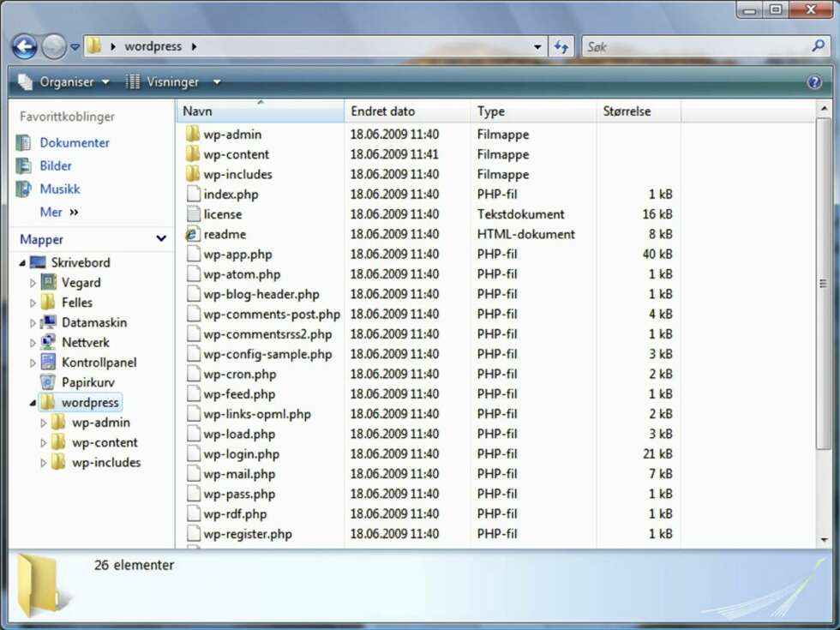Select wp-includes folder icon in file list
Screen dimensions: 840x630
(x=192, y=173)
